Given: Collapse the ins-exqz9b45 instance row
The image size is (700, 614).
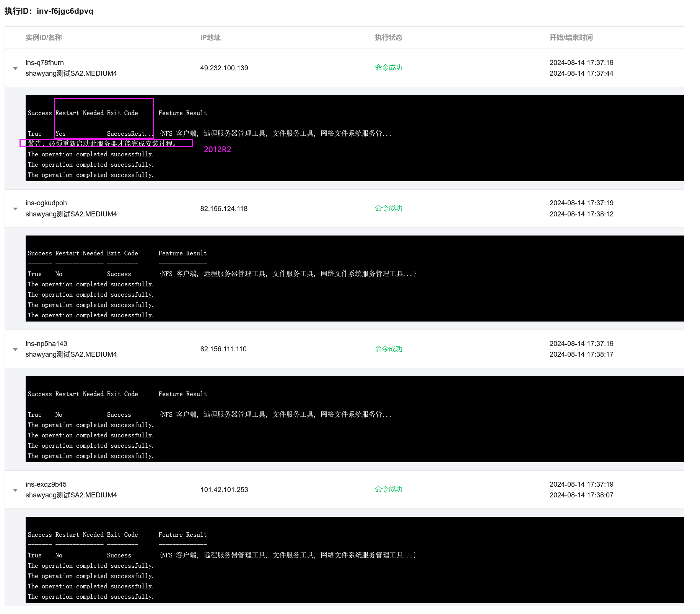Looking at the screenshot, I should click(15, 490).
